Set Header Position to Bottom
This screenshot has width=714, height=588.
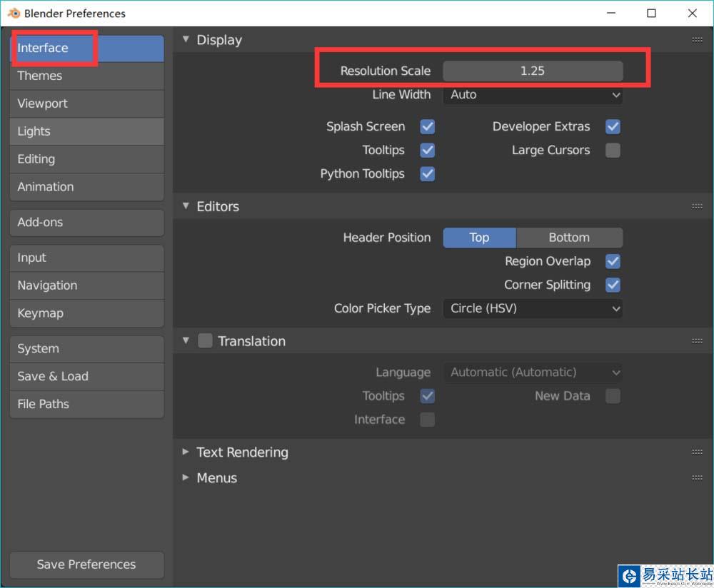569,238
